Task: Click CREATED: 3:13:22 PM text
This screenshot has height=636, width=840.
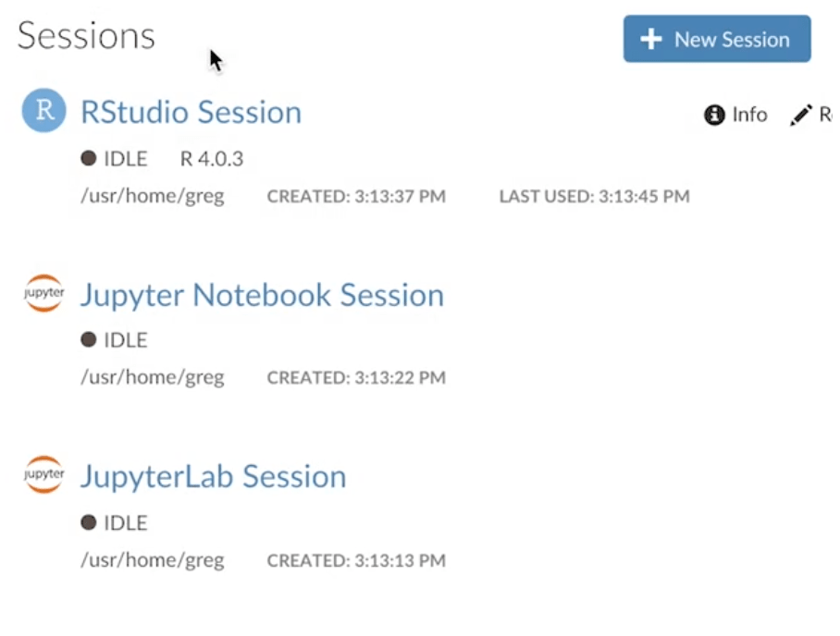Action: [356, 378]
